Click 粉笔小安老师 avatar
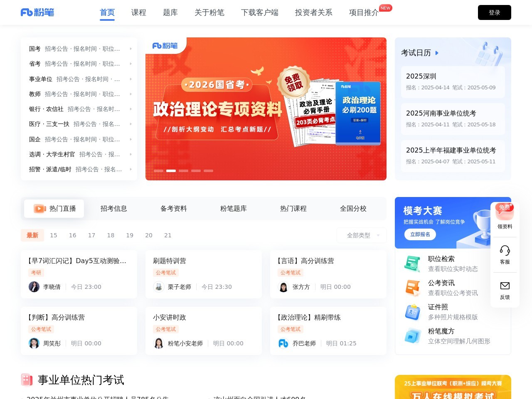532x399 pixels. click(159, 343)
